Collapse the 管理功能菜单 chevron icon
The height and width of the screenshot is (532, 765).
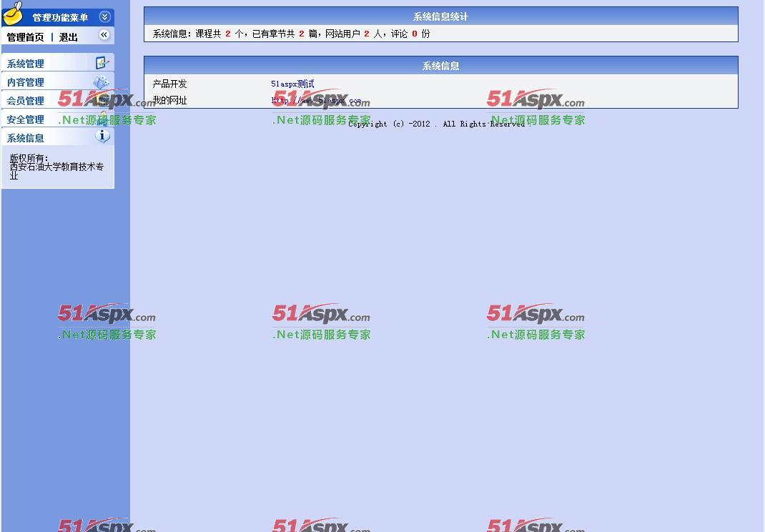(x=104, y=17)
